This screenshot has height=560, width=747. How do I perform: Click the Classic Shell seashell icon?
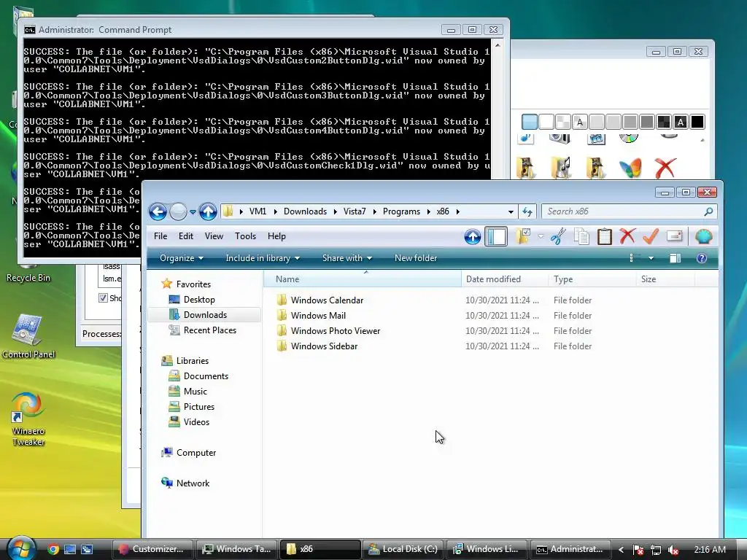(x=704, y=236)
